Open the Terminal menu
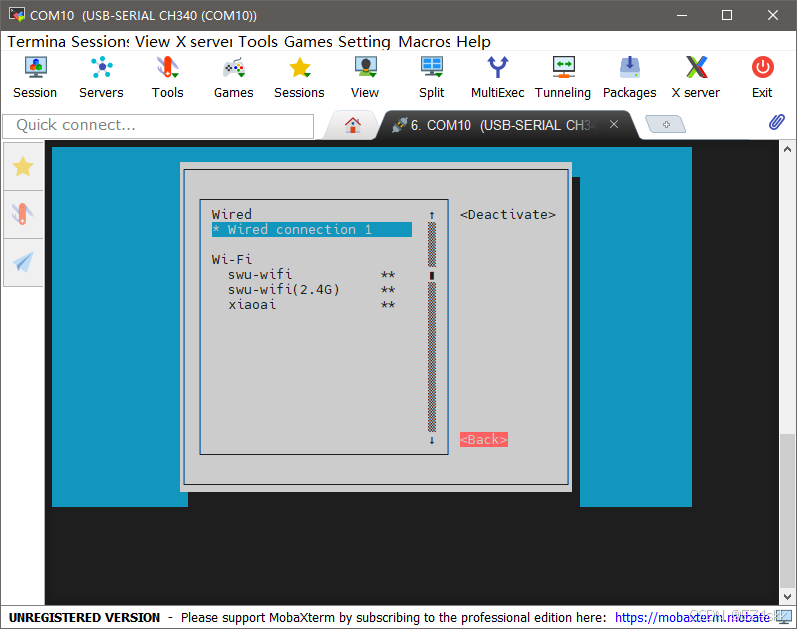 (x=37, y=42)
